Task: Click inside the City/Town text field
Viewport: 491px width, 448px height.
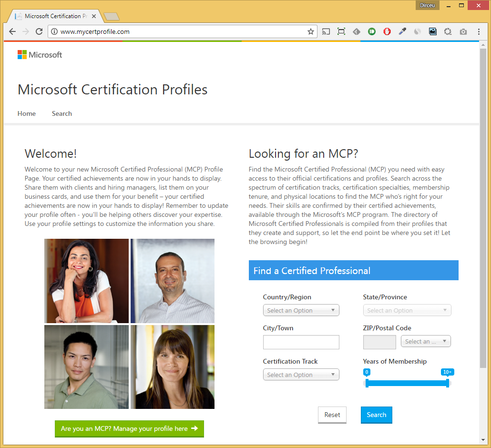Action: pyautogui.click(x=301, y=342)
